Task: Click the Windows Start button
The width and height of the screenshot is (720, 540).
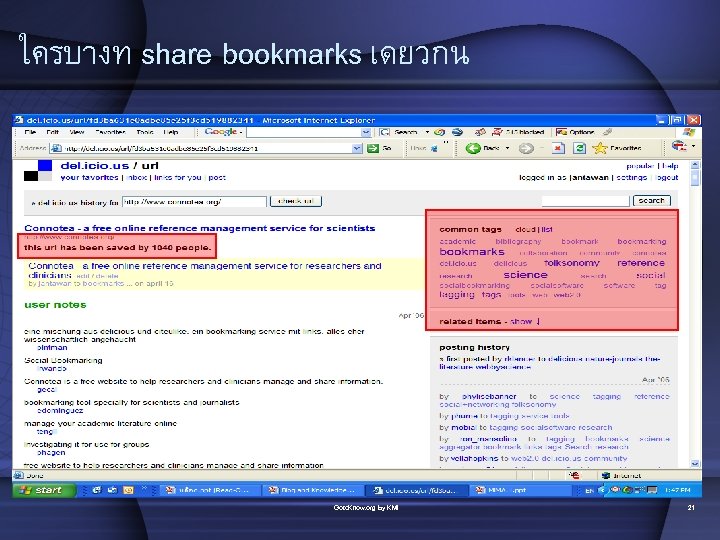Action: 43,490
